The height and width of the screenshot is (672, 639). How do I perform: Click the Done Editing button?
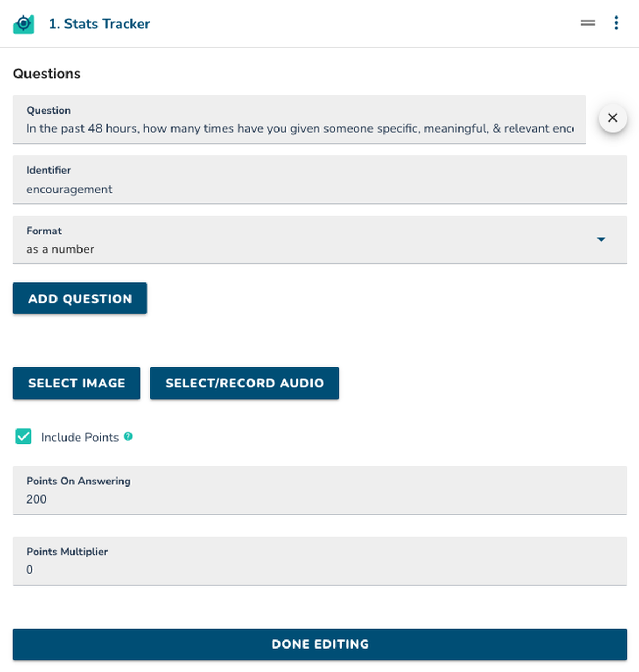click(x=319, y=644)
